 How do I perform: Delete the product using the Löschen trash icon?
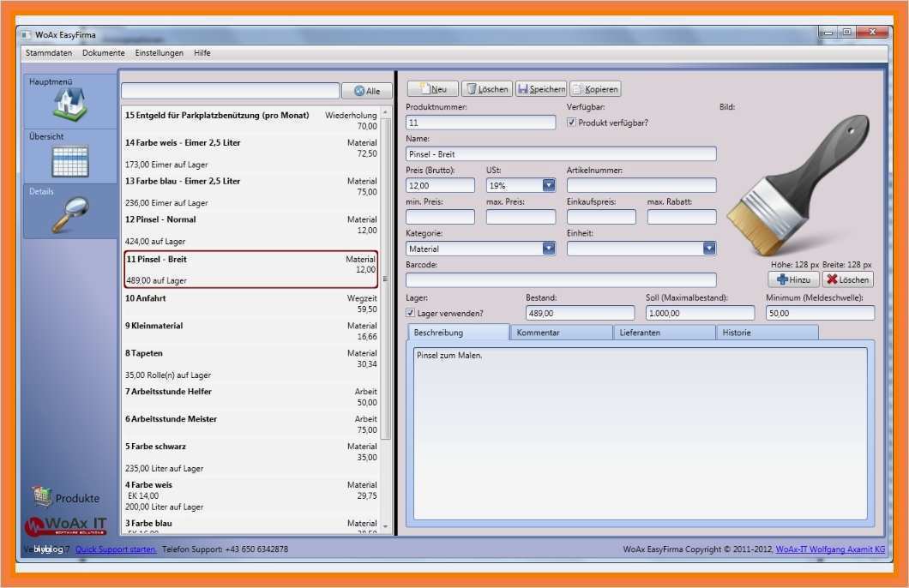click(x=473, y=88)
